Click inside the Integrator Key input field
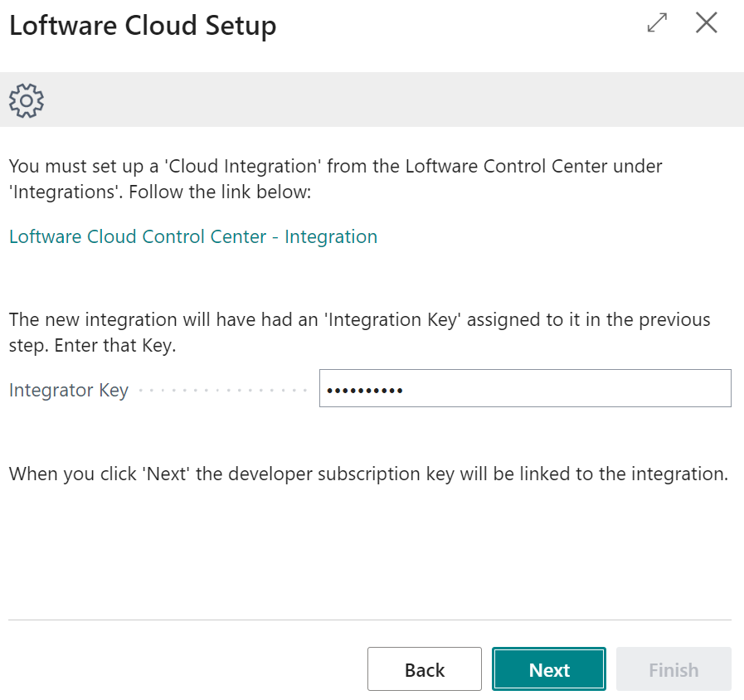744x700 pixels. (x=524, y=387)
